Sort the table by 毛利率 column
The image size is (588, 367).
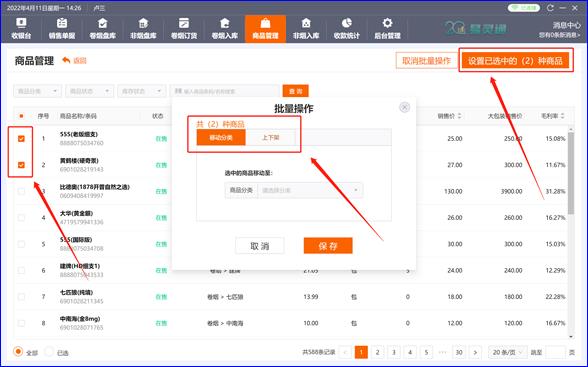point(552,116)
